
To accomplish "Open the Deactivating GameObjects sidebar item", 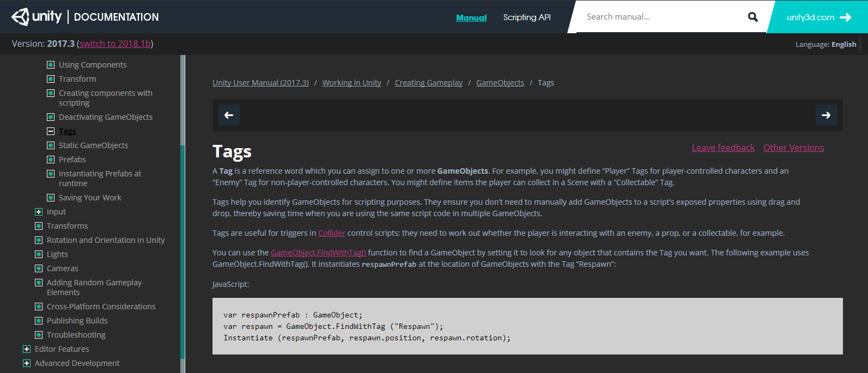I will click(x=106, y=117).
